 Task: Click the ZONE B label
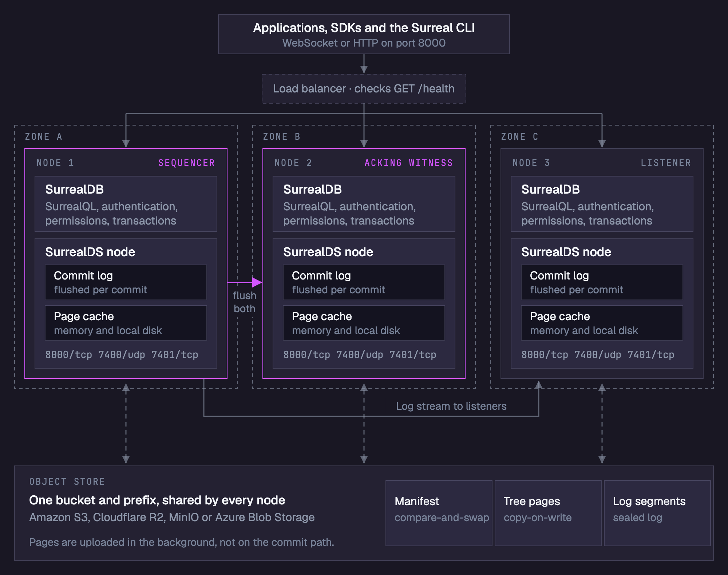pos(282,137)
